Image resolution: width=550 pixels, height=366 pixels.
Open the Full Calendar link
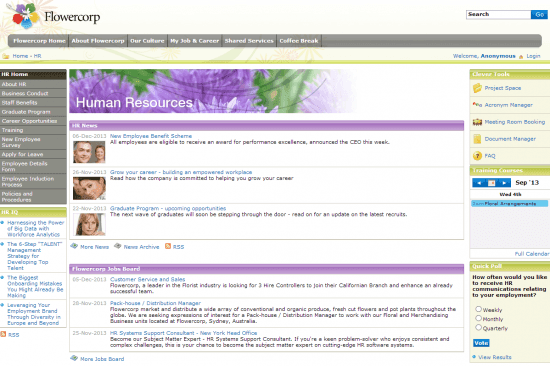(x=531, y=253)
